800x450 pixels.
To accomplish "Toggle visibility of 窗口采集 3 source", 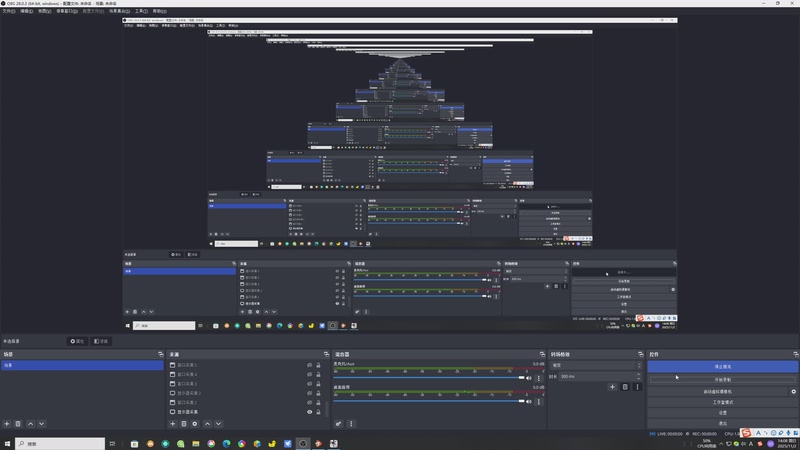I will pos(309,384).
